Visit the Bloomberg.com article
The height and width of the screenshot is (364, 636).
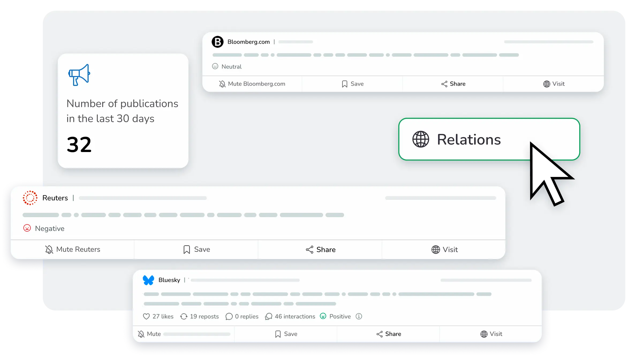click(x=554, y=84)
